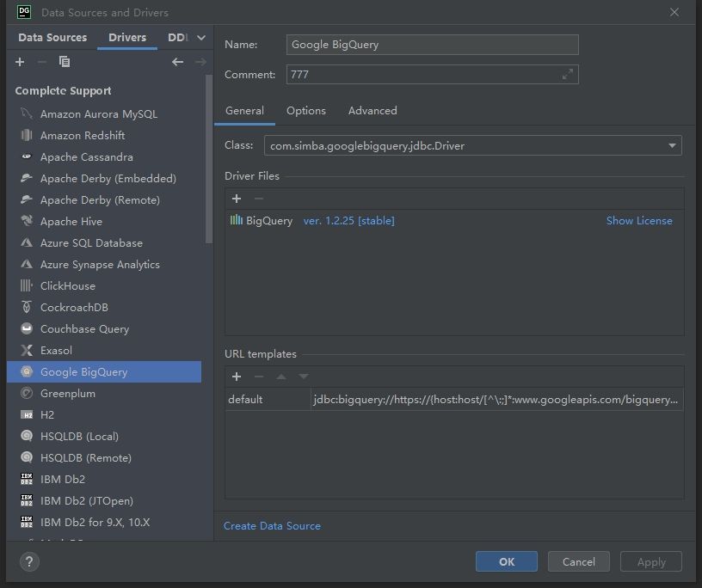This screenshot has width=702, height=588.
Task: Switch to the General tab
Action: [x=244, y=111]
